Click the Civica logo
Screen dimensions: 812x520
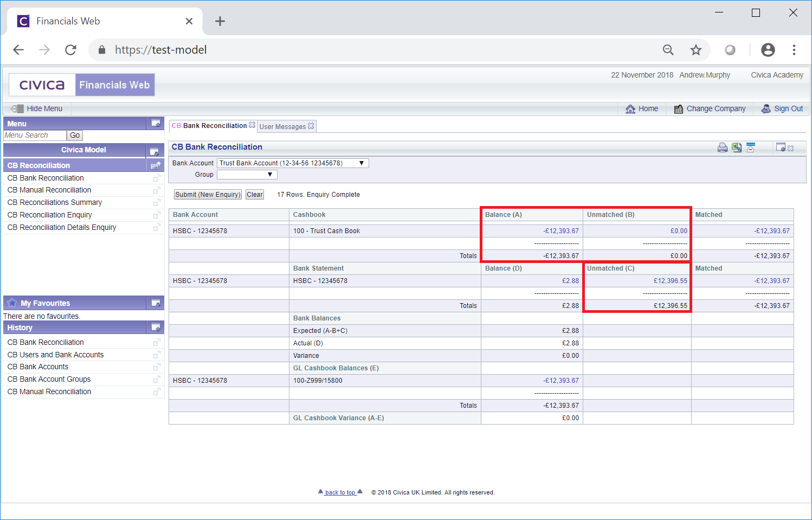tap(42, 85)
